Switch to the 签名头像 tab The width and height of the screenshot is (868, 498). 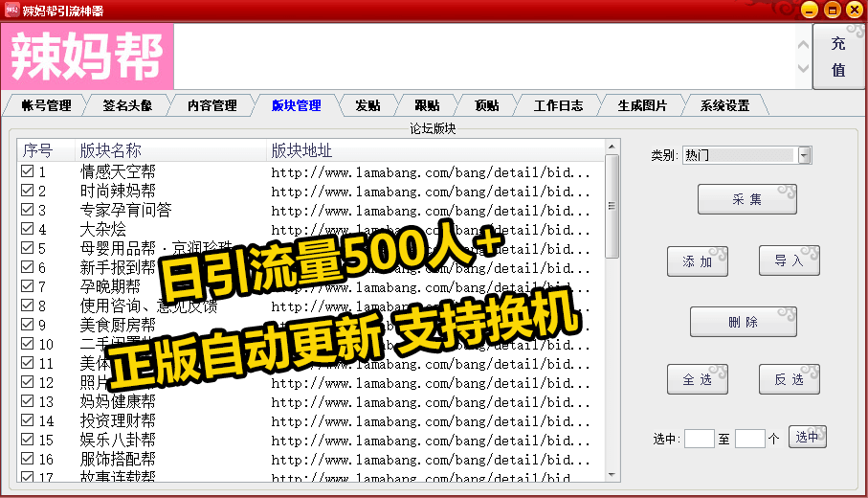tap(127, 105)
